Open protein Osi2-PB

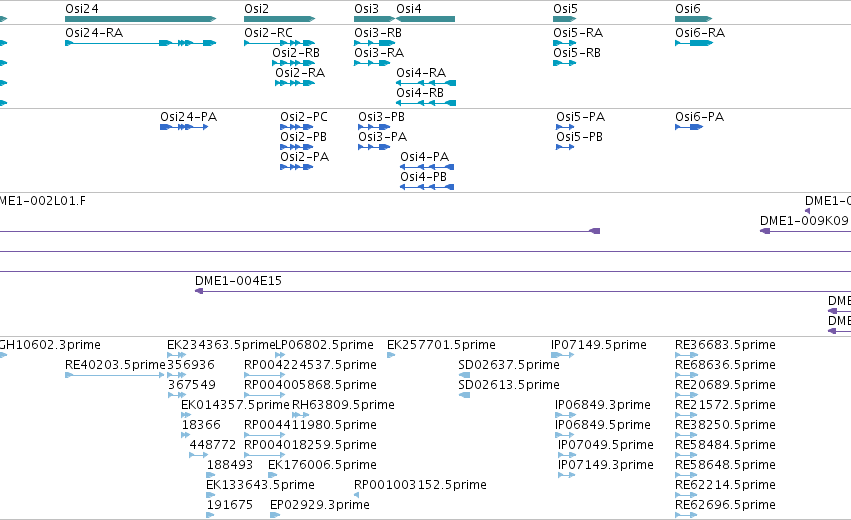(x=303, y=137)
